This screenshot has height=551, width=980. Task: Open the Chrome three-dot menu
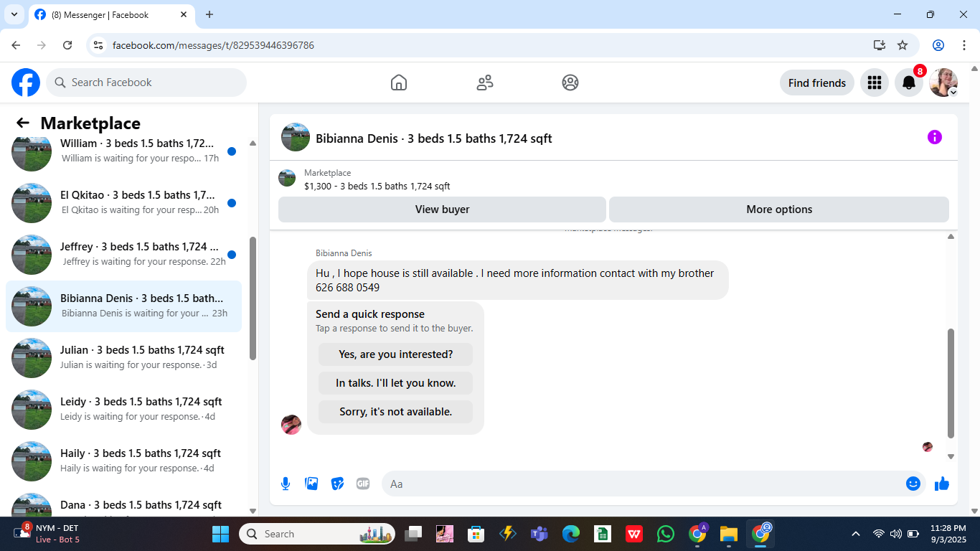(964, 45)
